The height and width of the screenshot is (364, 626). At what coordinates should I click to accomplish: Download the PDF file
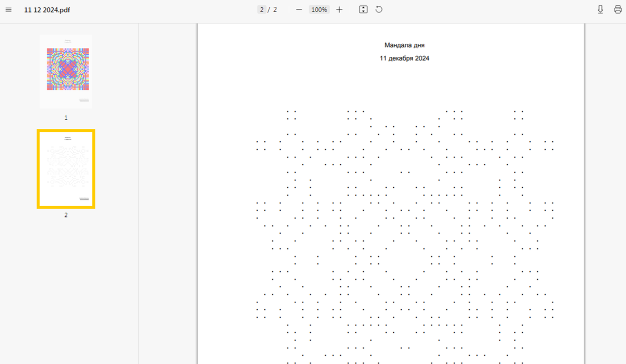(x=600, y=9)
